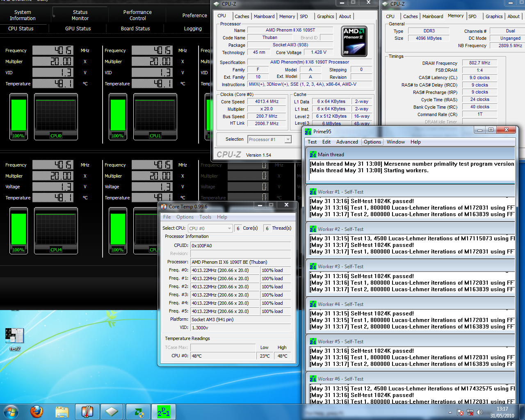Open Windows Explorer folder taskbar icon
This screenshot has height=420, width=525.
[62, 412]
